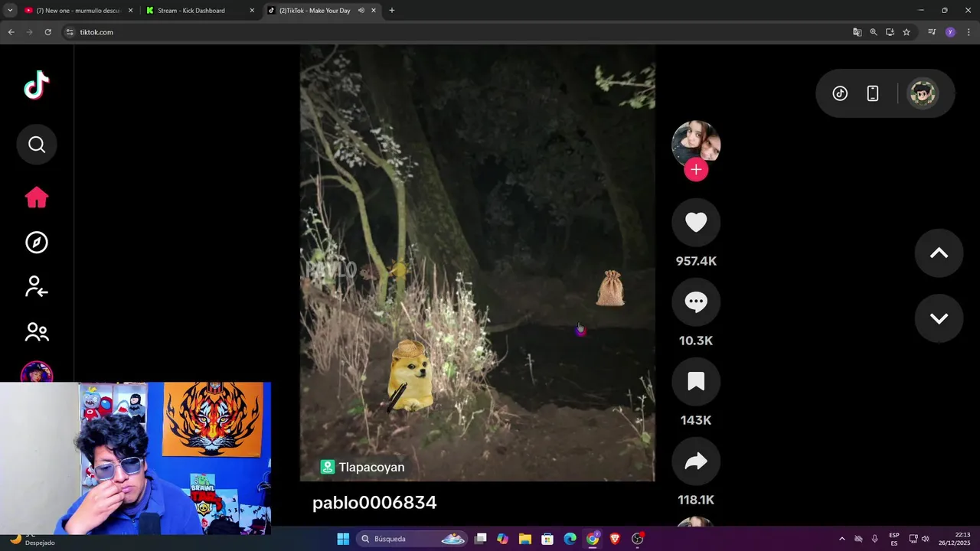
Task: Mute the TikTok tab audio icon
Action: click(x=361, y=11)
